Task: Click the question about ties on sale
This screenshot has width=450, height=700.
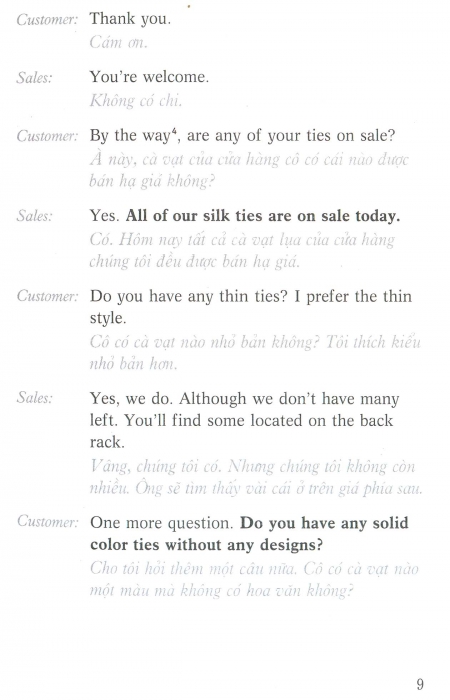Action: pos(242,136)
